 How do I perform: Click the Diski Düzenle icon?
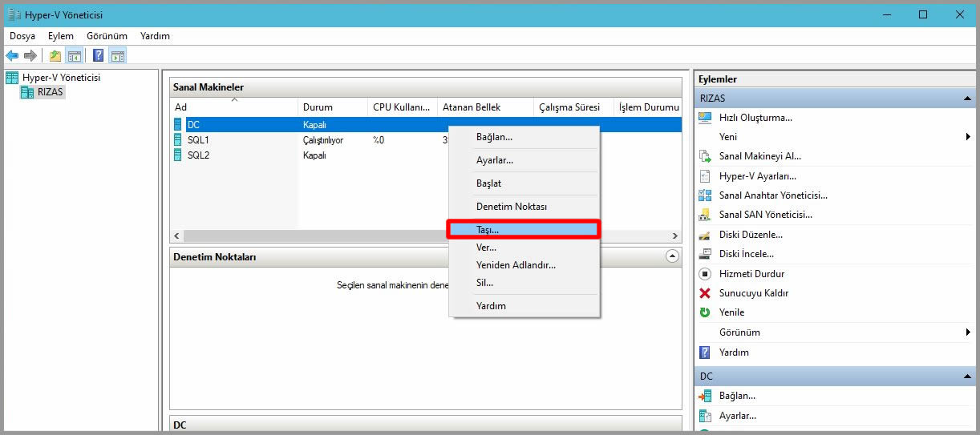705,235
